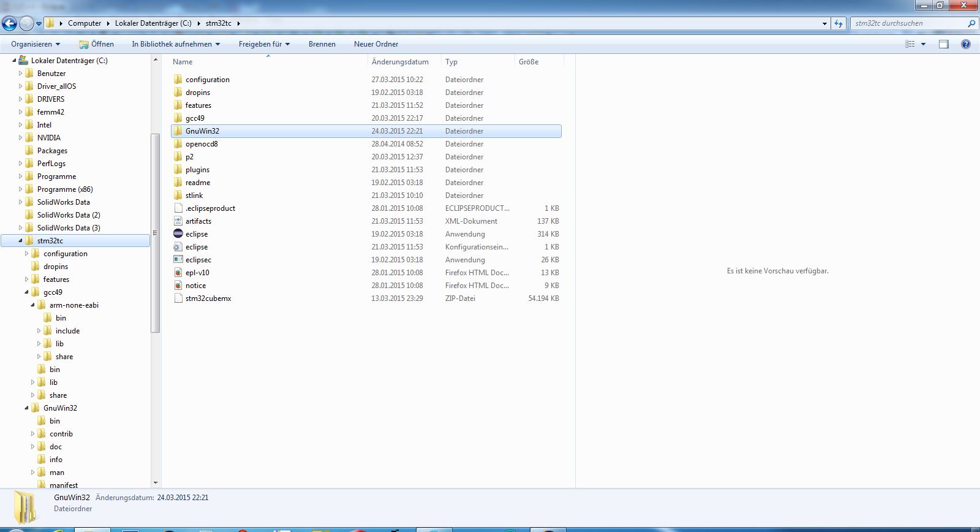This screenshot has height=532, width=980.
Task: Select the stlink folder icon
Action: point(178,196)
